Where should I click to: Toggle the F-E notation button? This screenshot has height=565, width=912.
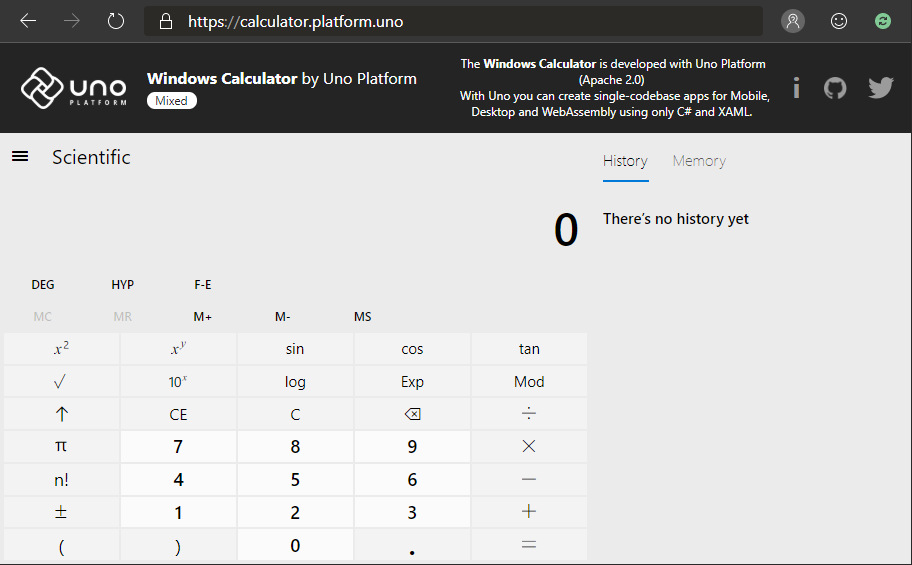pyautogui.click(x=202, y=285)
